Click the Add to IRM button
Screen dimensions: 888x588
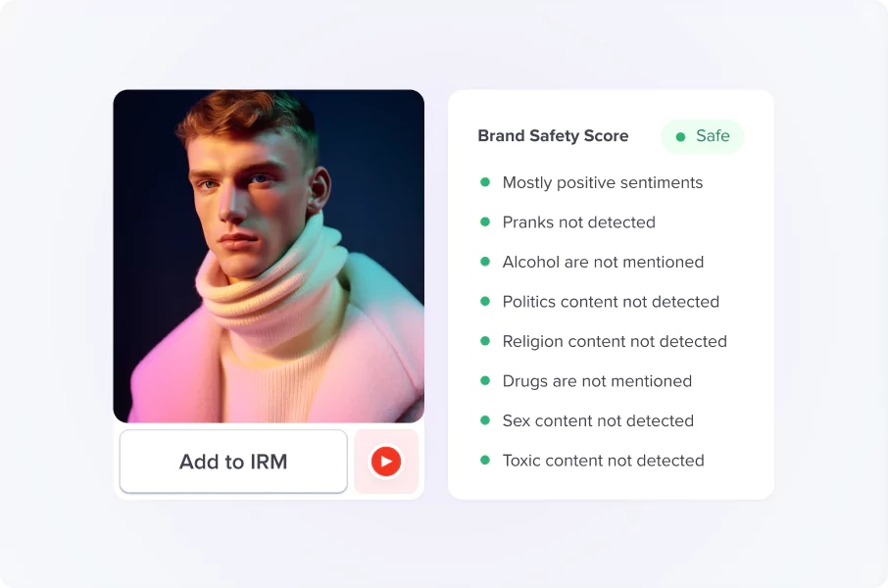pos(233,462)
